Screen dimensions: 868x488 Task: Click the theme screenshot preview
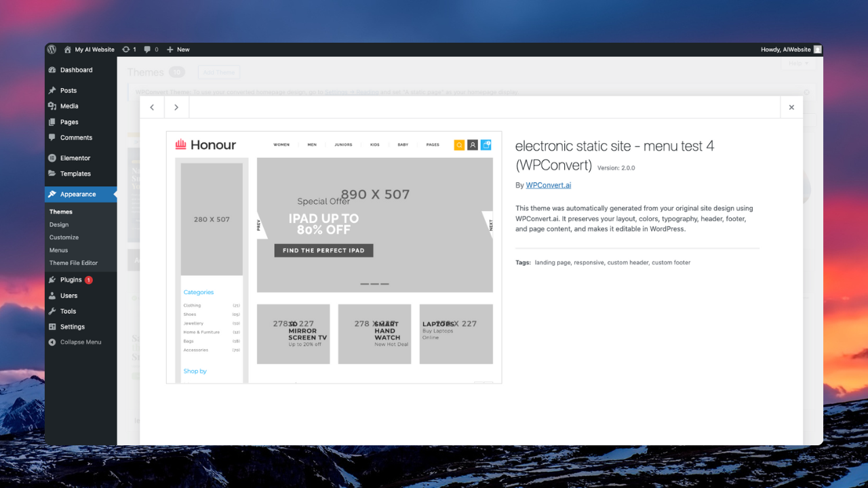pyautogui.click(x=334, y=258)
